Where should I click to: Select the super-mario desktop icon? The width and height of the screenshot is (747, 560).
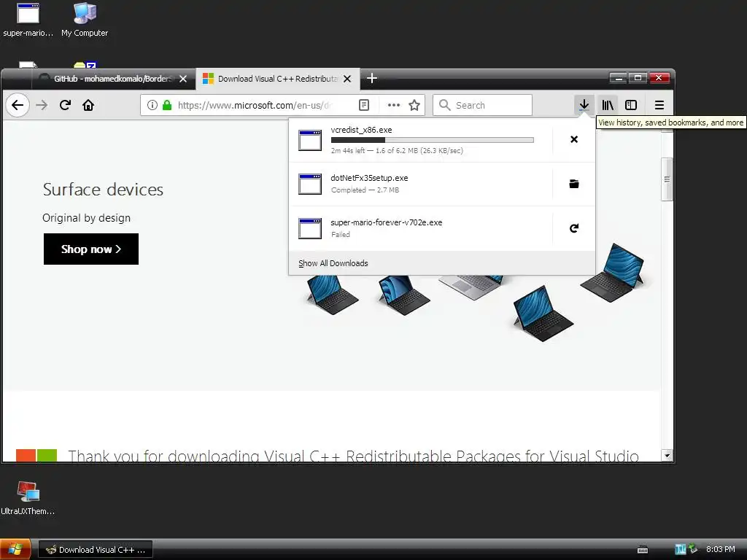(28, 20)
